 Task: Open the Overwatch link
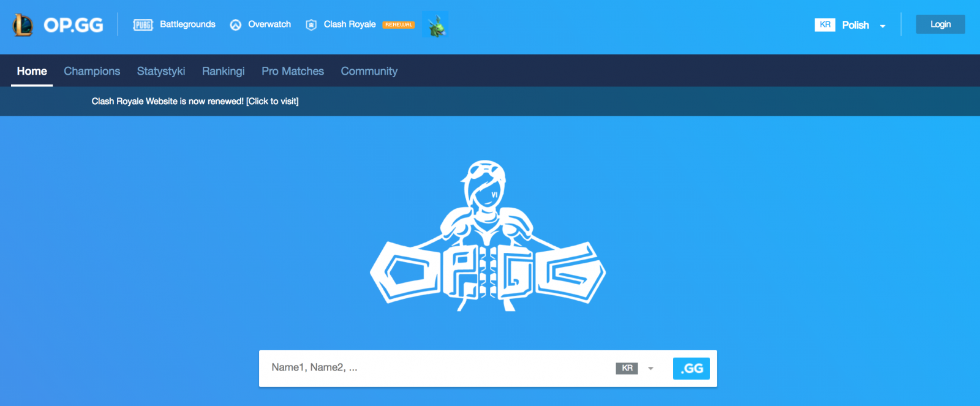coord(269,24)
